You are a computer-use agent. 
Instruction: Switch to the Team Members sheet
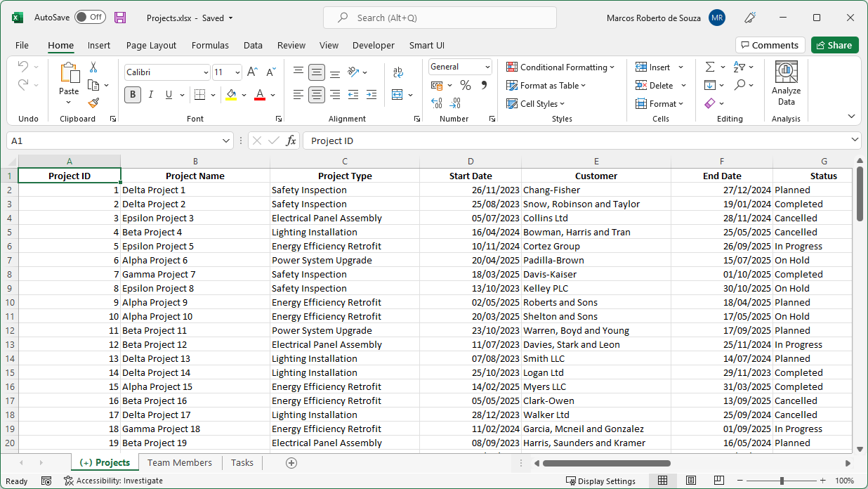[180, 462]
